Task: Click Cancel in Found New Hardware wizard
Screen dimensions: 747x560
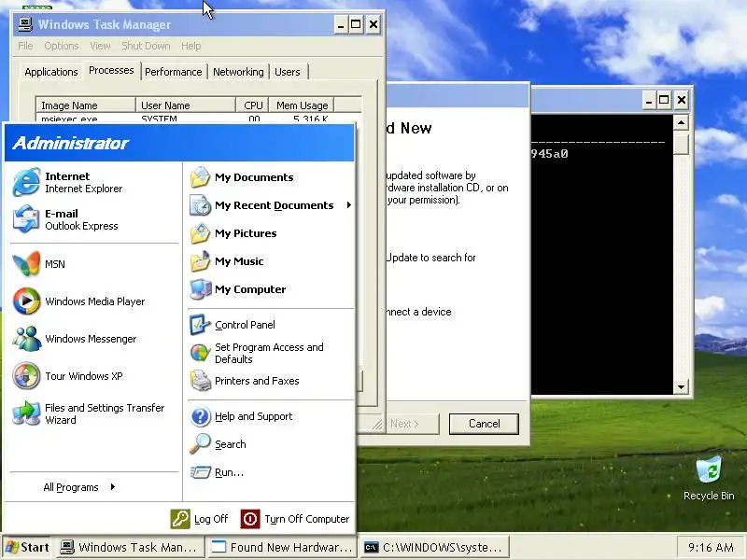Action: 484,424
